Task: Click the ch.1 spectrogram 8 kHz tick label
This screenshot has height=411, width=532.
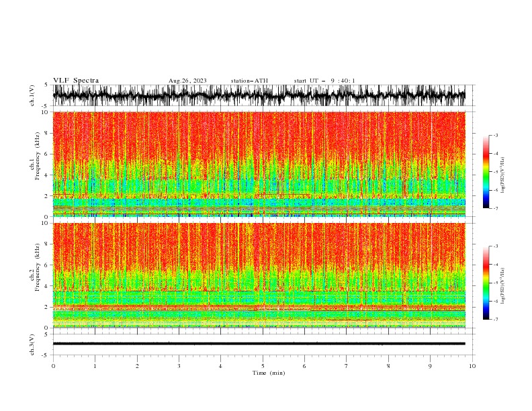Action: tap(47, 133)
